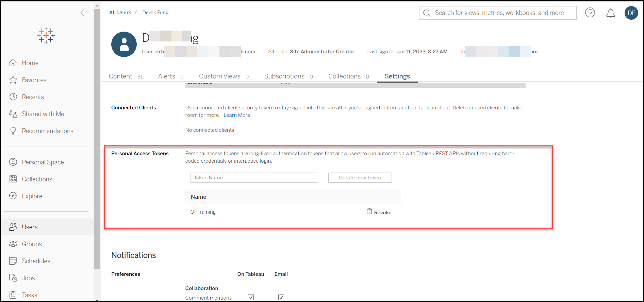Screen dimensions: 644x302
Task: Open Groups in sidebar
Action: tap(32, 244)
